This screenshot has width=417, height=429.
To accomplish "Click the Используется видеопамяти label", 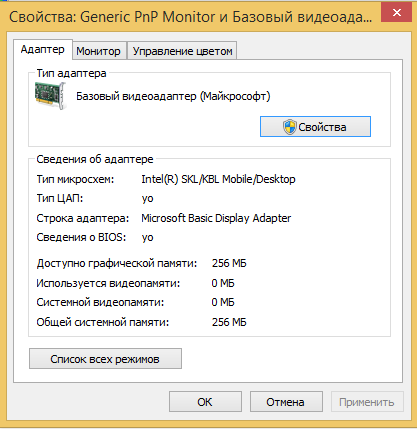I will pyautogui.click(x=108, y=283).
